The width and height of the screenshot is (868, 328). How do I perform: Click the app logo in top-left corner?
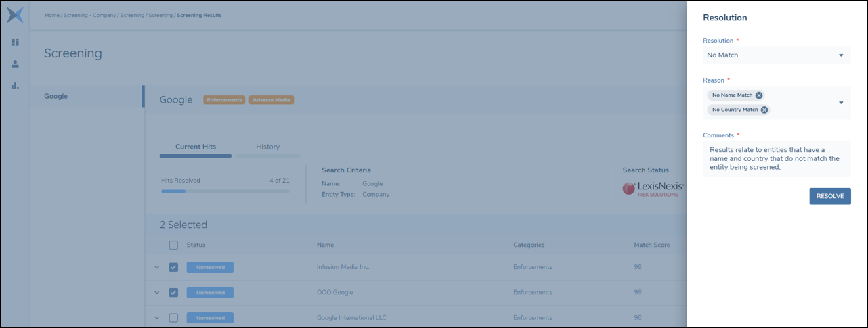[x=15, y=15]
